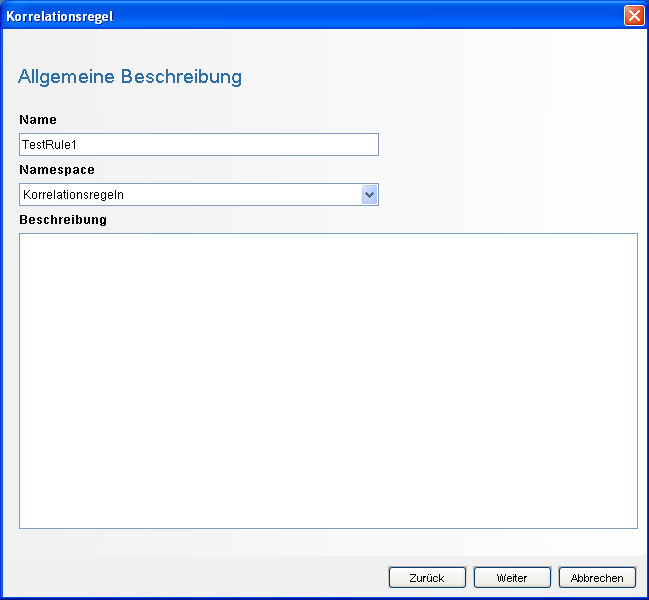Click the Name field containing TestRule1
Image resolution: width=649 pixels, height=600 pixels.
[x=199, y=144]
